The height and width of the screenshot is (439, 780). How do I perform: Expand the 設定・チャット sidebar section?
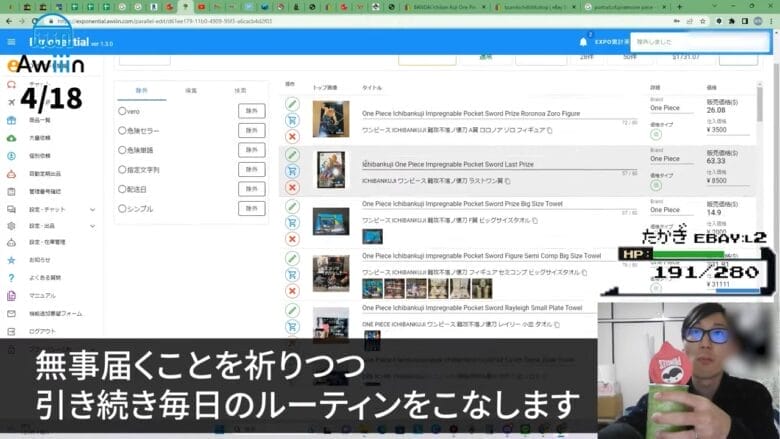93,210
